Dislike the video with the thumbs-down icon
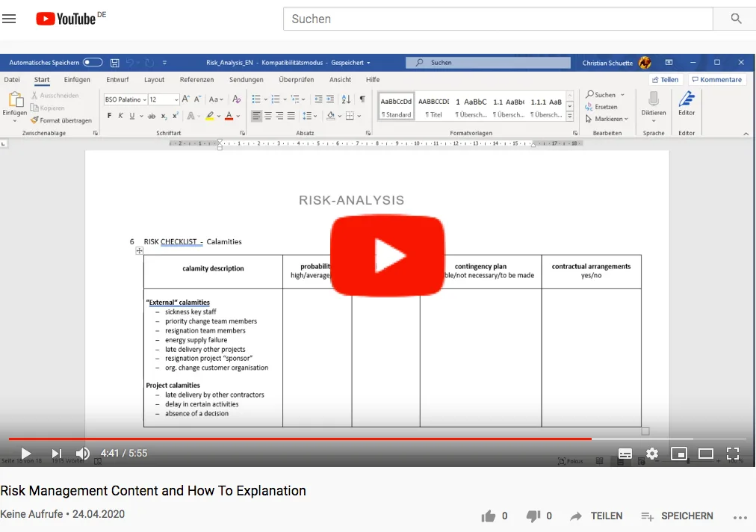The image size is (756, 532). (533, 516)
